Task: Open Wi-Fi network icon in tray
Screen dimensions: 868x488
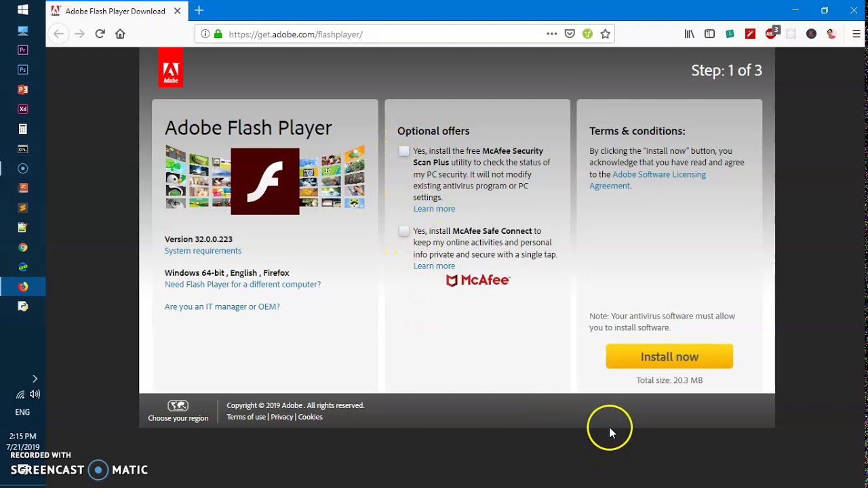Action: pyautogui.click(x=20, y=394)
